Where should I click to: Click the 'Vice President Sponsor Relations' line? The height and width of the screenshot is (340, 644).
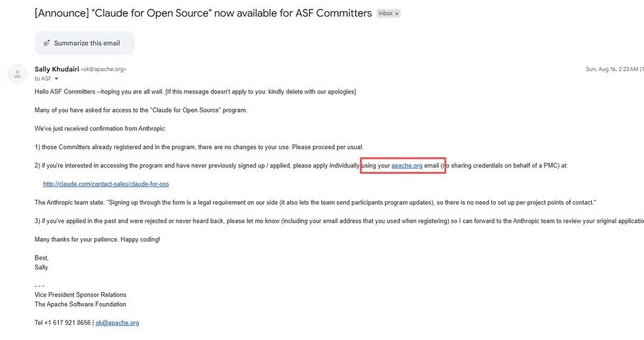80,295
